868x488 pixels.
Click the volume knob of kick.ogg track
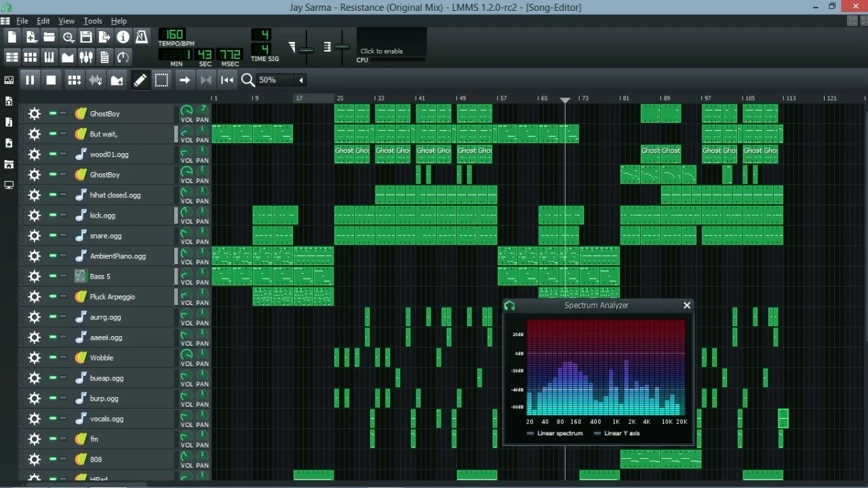pyautogui.click(x=186, y=212)
